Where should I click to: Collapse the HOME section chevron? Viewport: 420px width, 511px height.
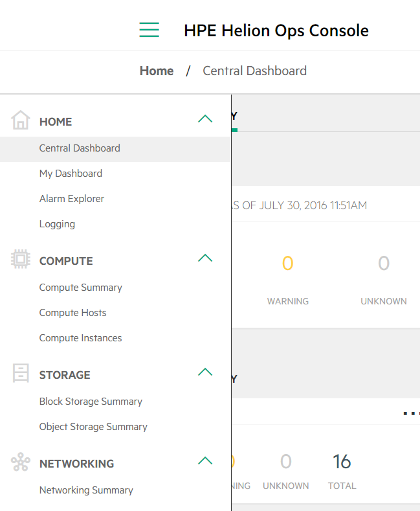(205, 119)
